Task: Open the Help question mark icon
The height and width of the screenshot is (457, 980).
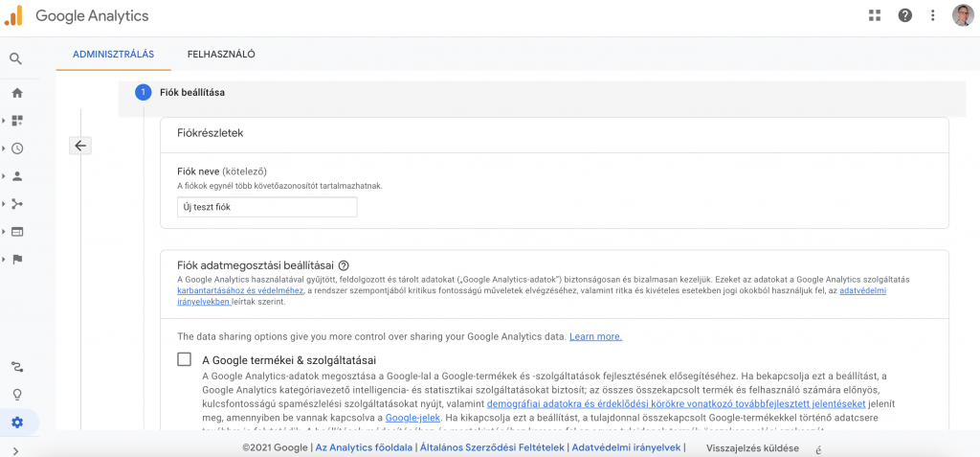Action: coord(905,15)
